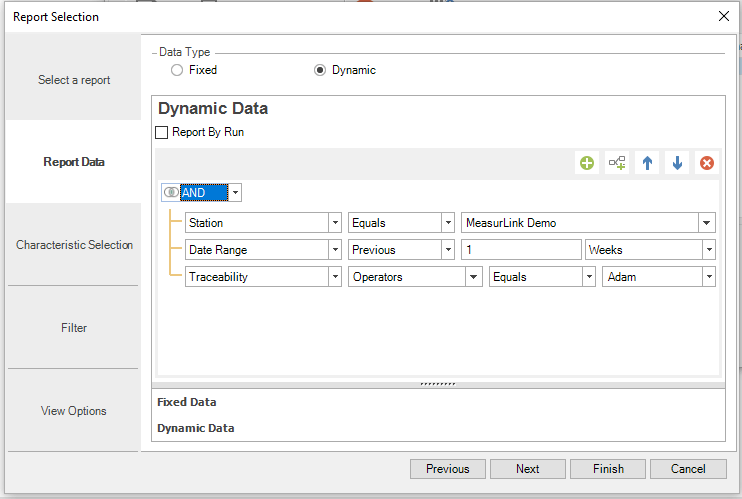Click the red delete condition icon
Screen dimensions: 742x499
click(707, 163)
